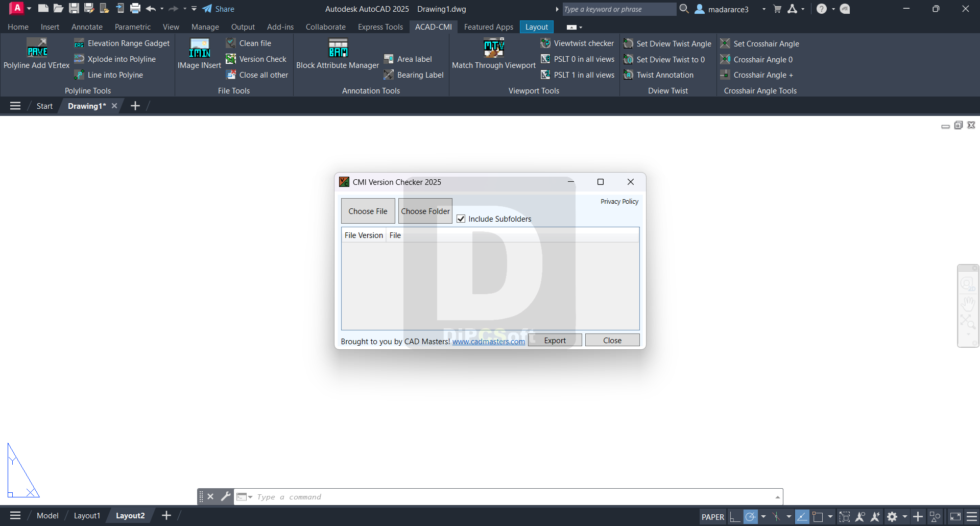Open Customize Quick Access Toolbar dropdown

(x=194, y=9)
